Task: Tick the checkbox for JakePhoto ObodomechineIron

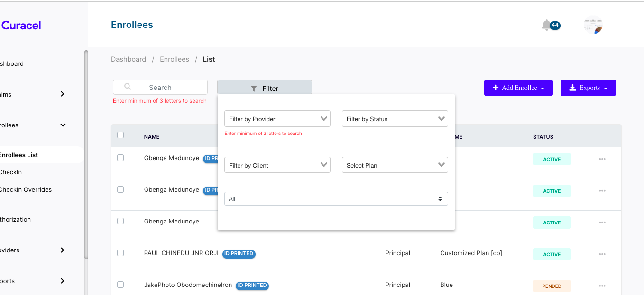Action: click(x=120, y=285)
